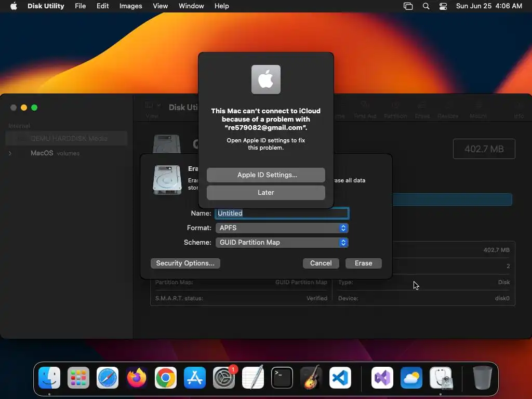The width and height of the screenshot is (532, 399).
Task: Click the hard disk icon in Erase dialog
Action: coord(167,180)
